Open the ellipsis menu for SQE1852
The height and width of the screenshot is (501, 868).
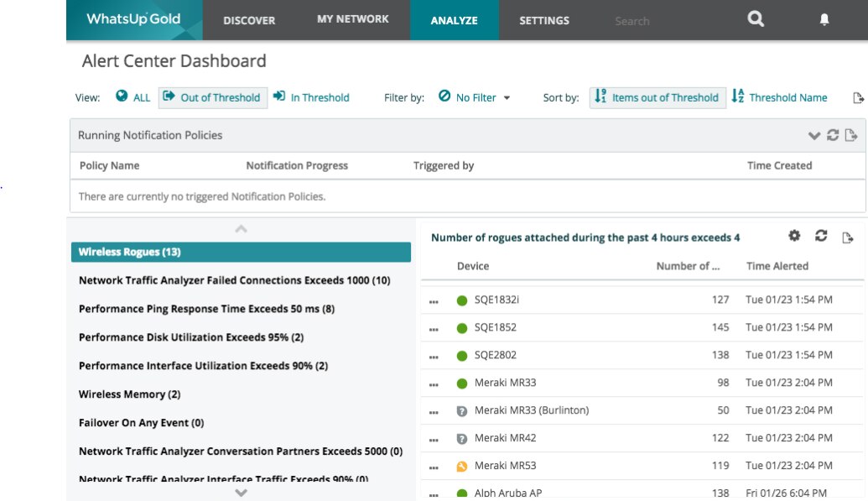point(434,329)
